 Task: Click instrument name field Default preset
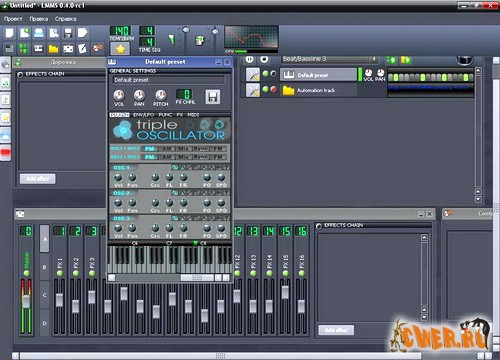click(169, 80)
